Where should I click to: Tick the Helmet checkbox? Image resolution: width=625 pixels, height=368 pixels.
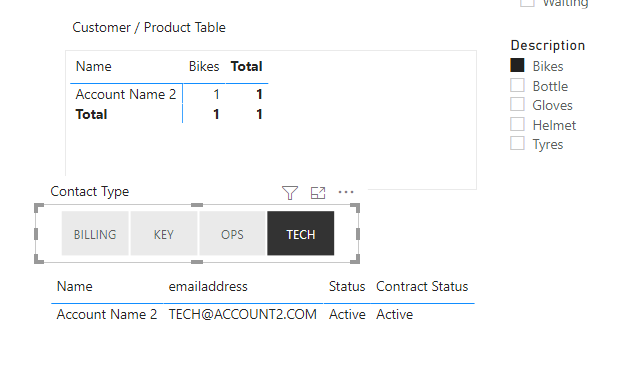[517, 124]
